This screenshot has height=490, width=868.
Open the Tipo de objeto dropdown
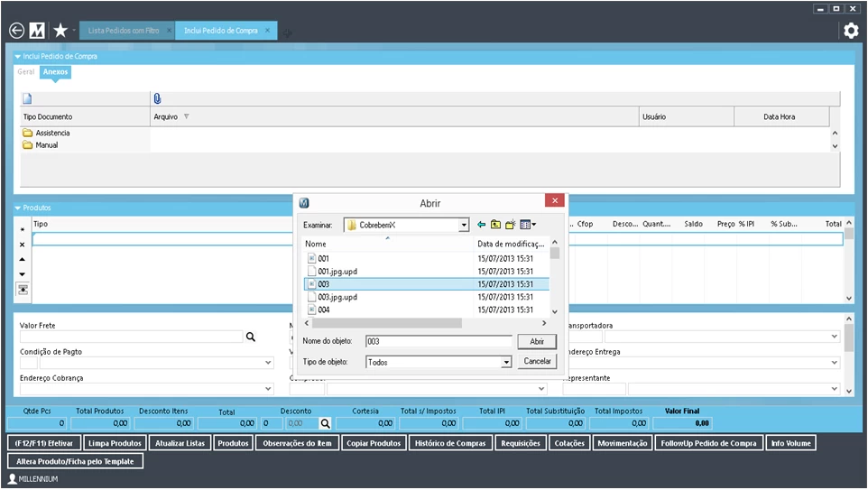pyautogui.click(x=506, y=362)
